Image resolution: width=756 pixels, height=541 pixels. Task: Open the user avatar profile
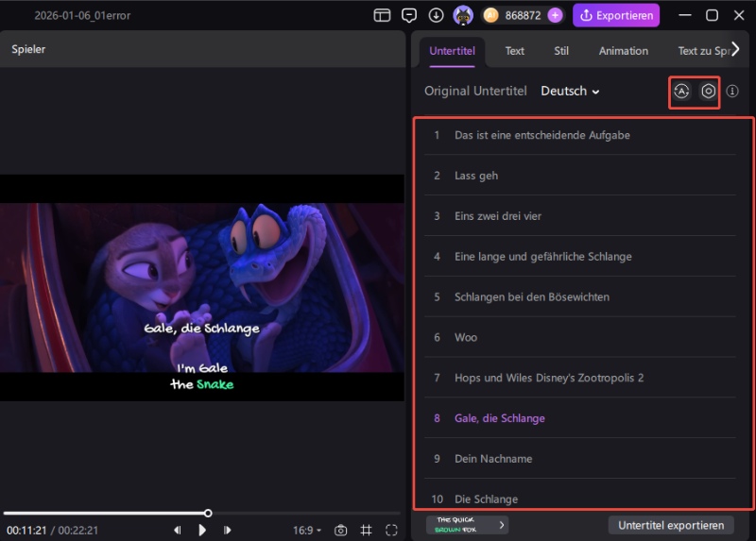[463, 15]
